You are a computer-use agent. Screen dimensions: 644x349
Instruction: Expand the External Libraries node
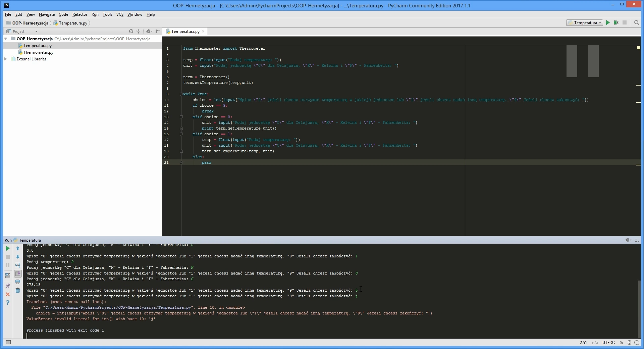5,59
